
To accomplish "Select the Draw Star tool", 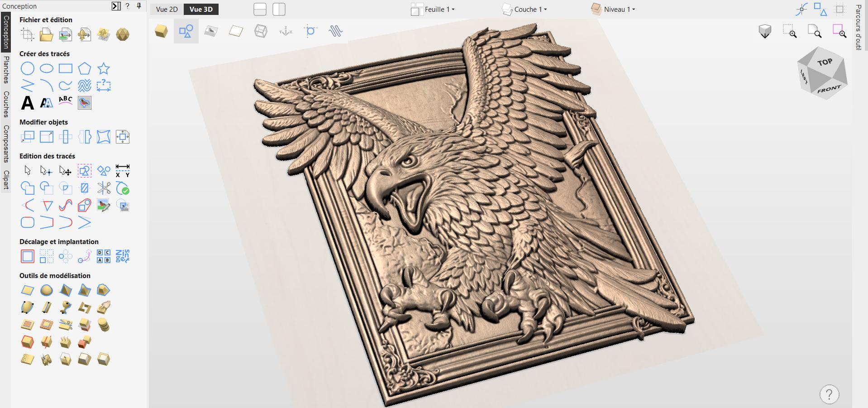I will click(x=104, y=68).
